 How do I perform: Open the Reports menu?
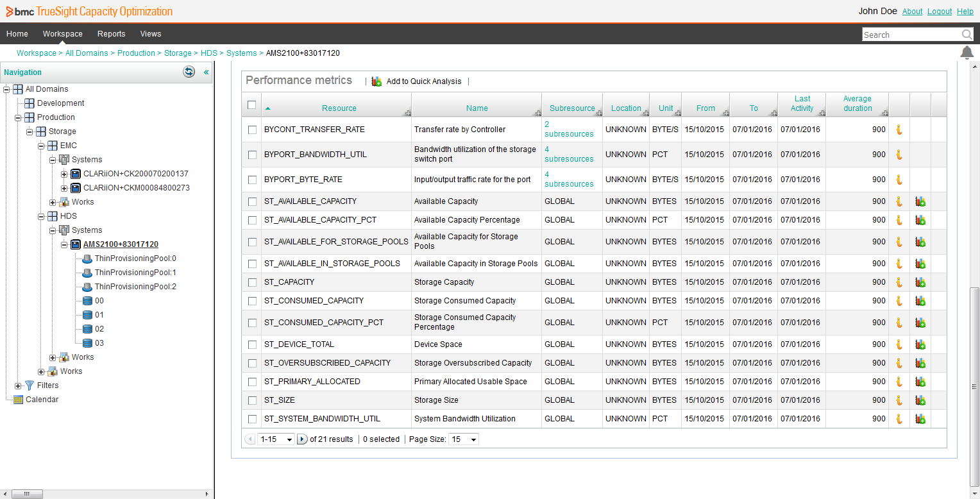(x=112, y=34)
